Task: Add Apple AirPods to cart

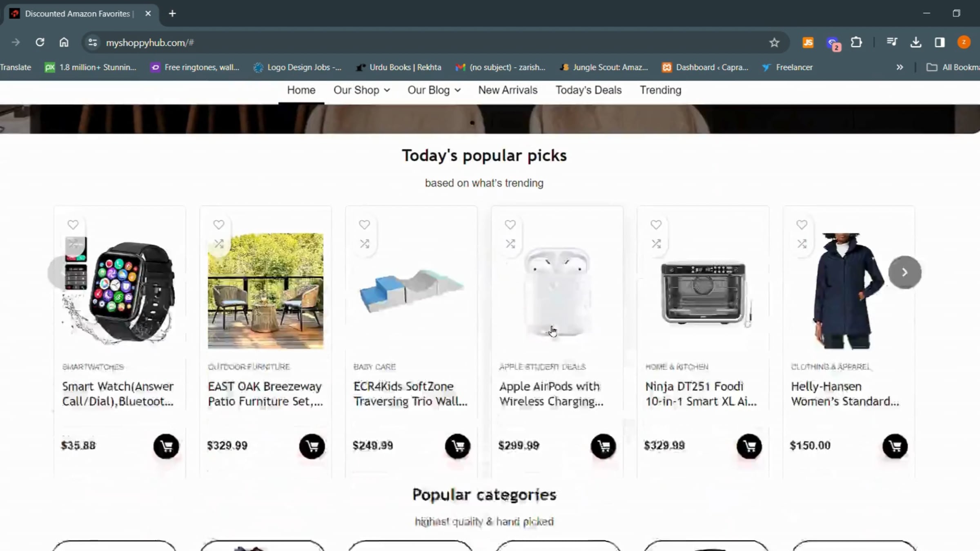Action: pyautogui.click(x=604, y=446)
